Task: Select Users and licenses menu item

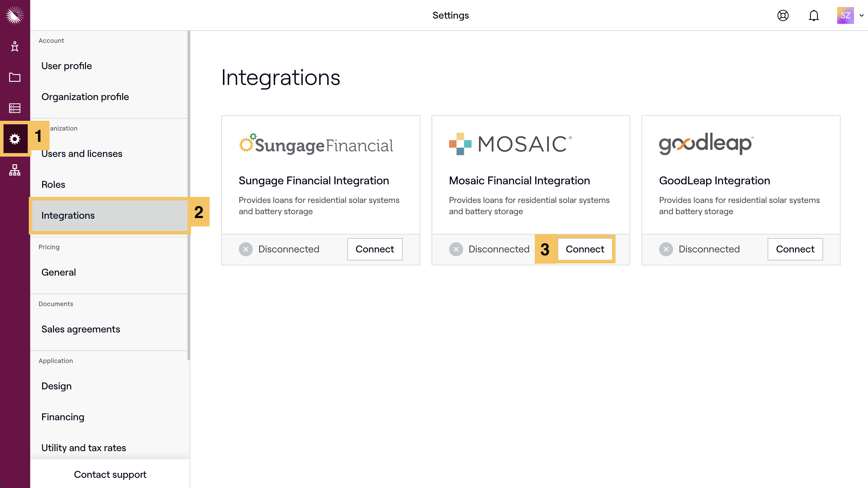Action: 82,154
